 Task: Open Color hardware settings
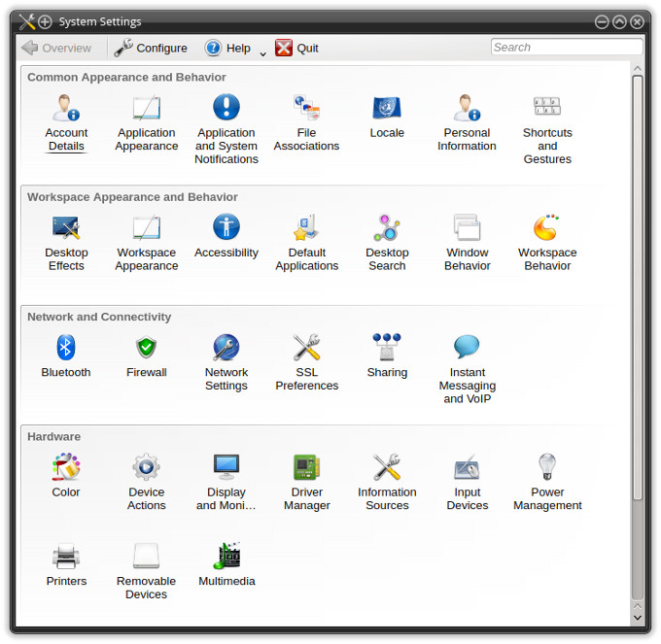(66, 476)
